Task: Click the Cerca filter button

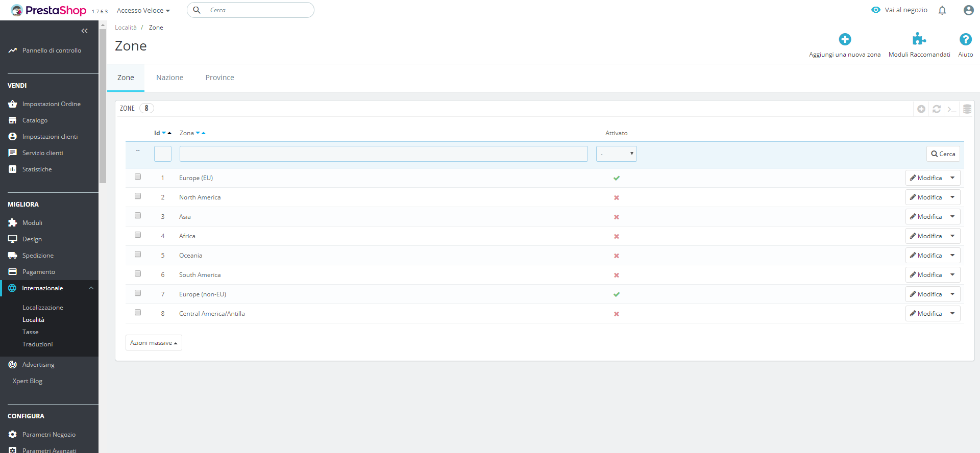Action: coord(943,154)
